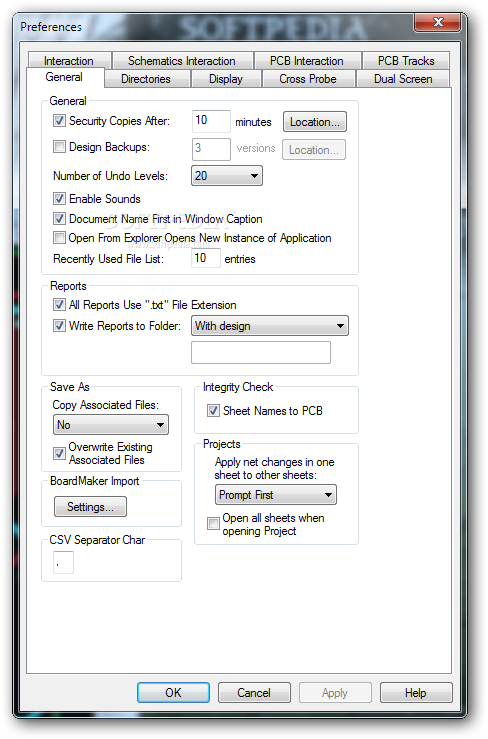The width and height of the screenshot is (488, 739).
Task: Click the empty reports folder path field
Action: click(261, 353)
